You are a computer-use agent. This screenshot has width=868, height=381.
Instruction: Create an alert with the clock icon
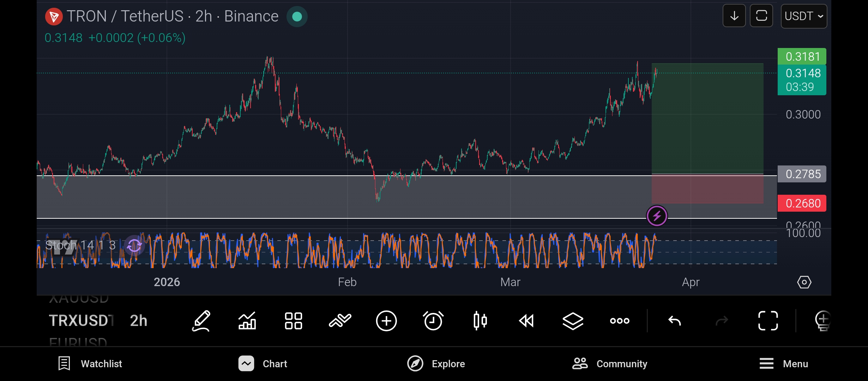433,321
